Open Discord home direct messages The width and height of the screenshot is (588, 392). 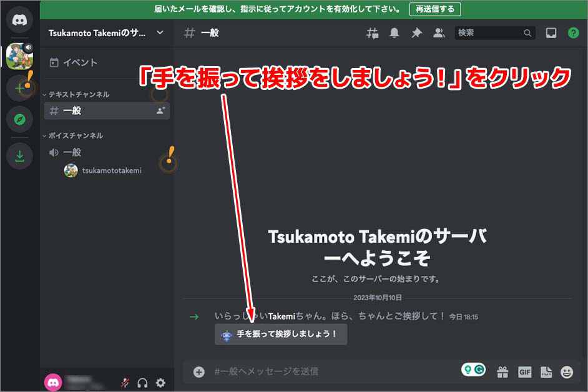[19, 19]
